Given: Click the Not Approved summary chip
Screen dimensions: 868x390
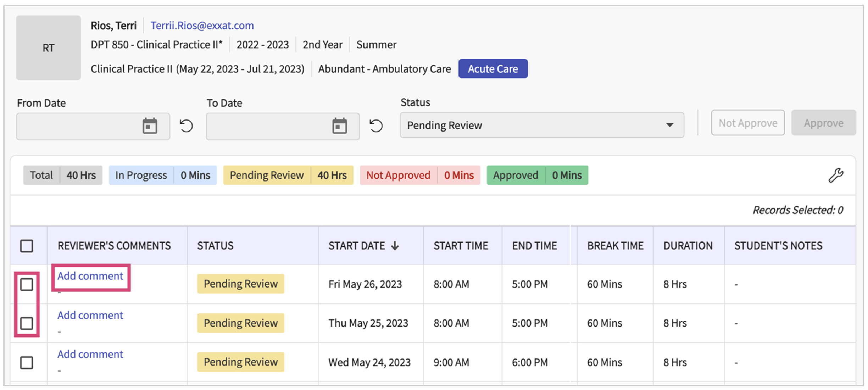Looking at the screenshot, I should (x=420, y=175).
